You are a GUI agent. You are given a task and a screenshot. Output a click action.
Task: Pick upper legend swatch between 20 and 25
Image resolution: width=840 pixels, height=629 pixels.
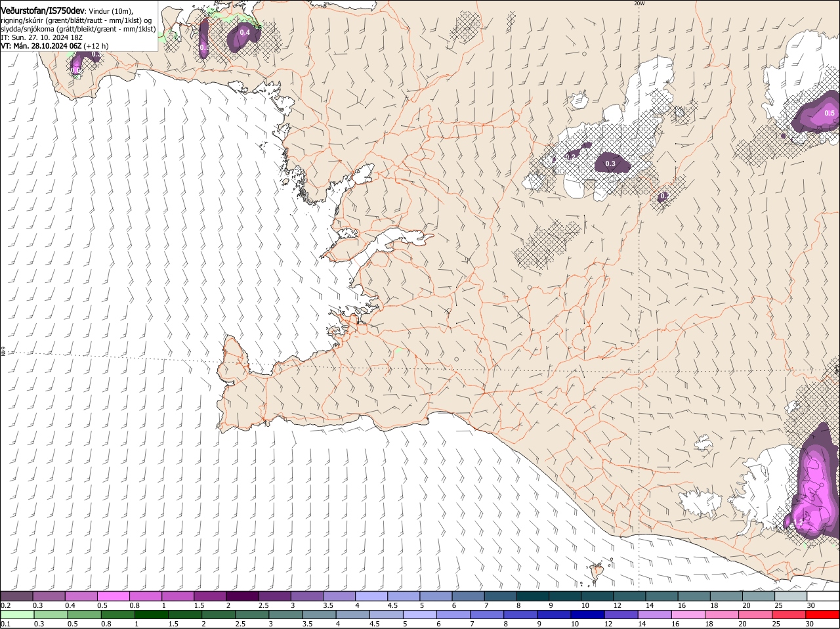759,596
